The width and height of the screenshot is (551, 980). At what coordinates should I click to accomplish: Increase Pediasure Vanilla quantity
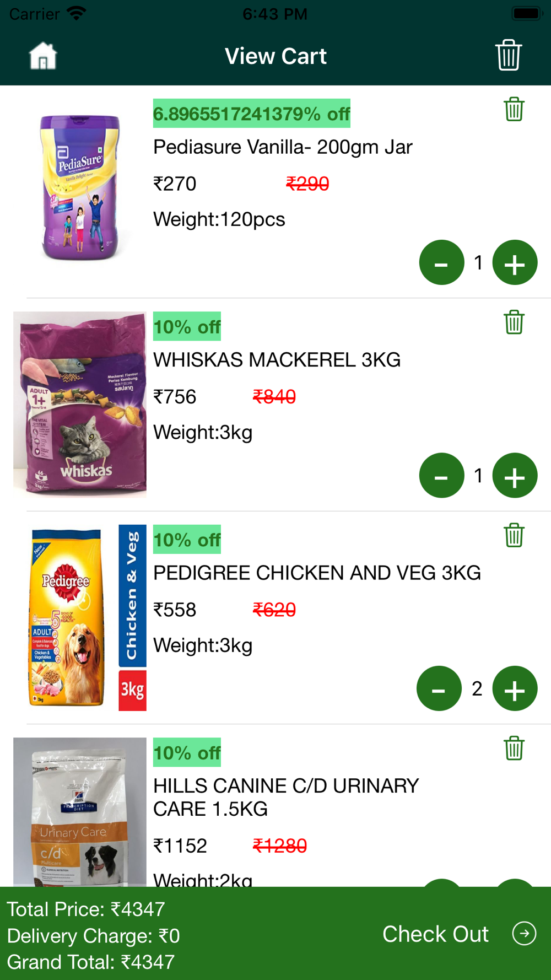click(x=515, y=263)
